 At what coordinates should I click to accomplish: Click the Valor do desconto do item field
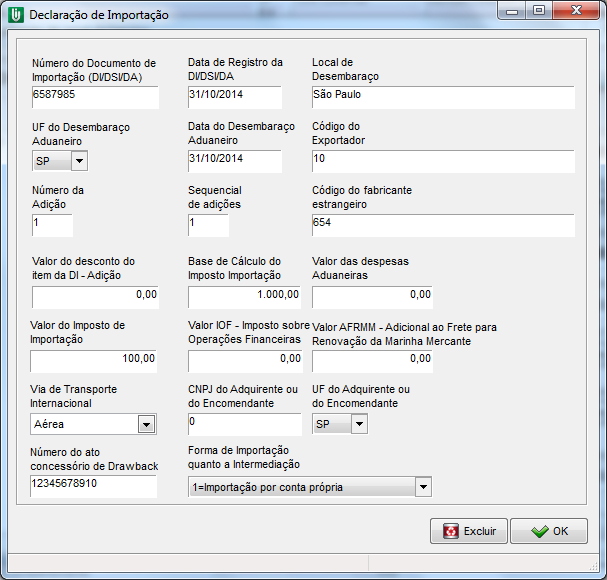tap(95, 296)
